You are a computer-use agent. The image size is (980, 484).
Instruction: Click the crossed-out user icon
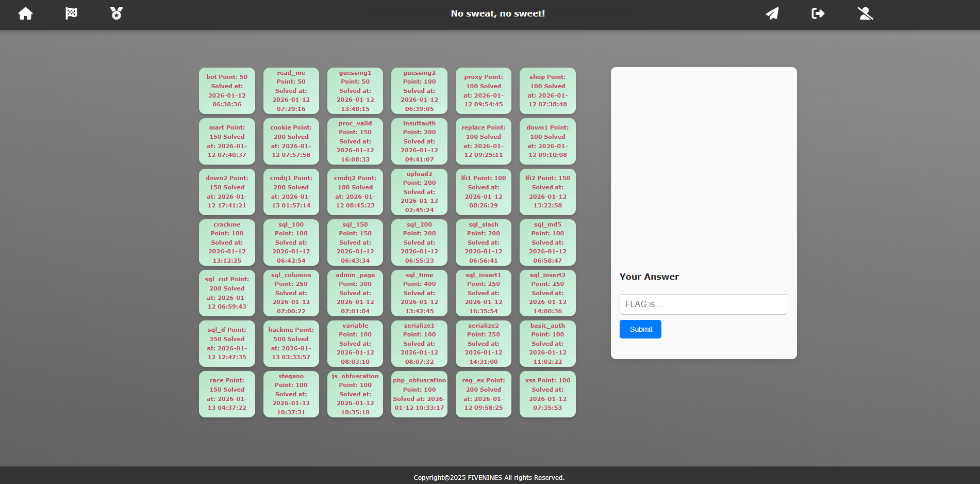[865, 13]
